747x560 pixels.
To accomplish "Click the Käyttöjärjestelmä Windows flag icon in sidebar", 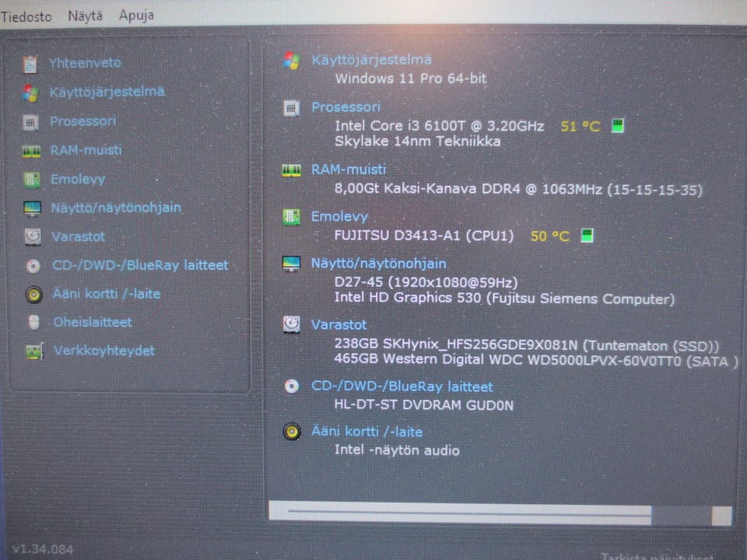I will click(x=30, y=93).
